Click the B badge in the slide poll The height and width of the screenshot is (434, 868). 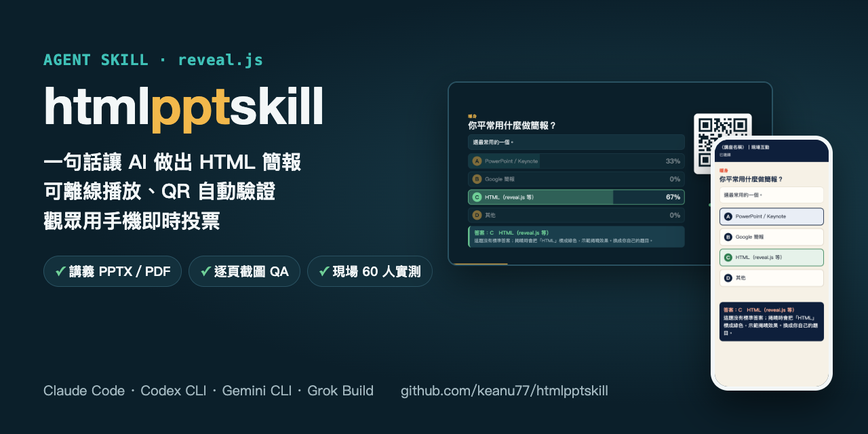coord(477,179)
